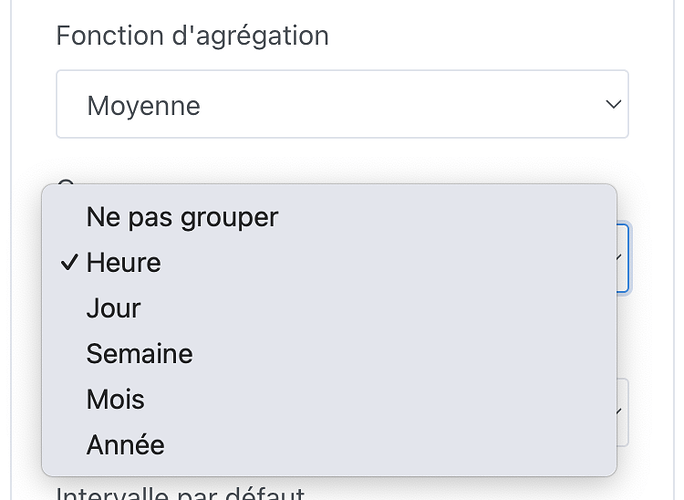Click the empty space right of "Année" in the list
Image resolution: width=684 pixels, height=500 pixels.
[400, 444]
